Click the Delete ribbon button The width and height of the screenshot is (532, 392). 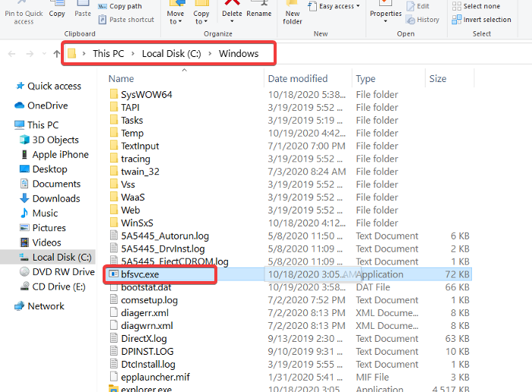pyautogui.click(x=232, y=10)
